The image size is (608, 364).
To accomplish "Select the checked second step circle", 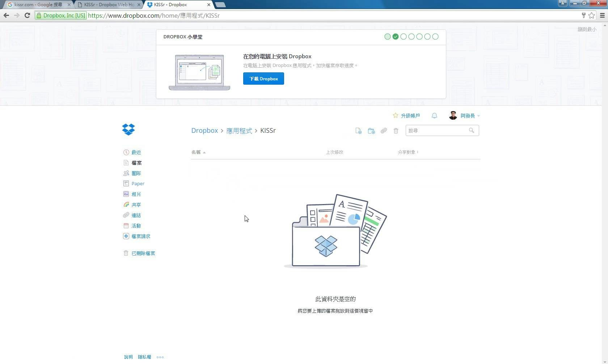I will [396, 37].
